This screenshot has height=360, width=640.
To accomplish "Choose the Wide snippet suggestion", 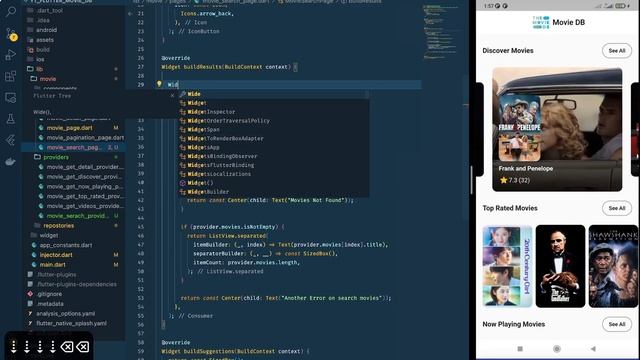I will (x=274, y=94).
